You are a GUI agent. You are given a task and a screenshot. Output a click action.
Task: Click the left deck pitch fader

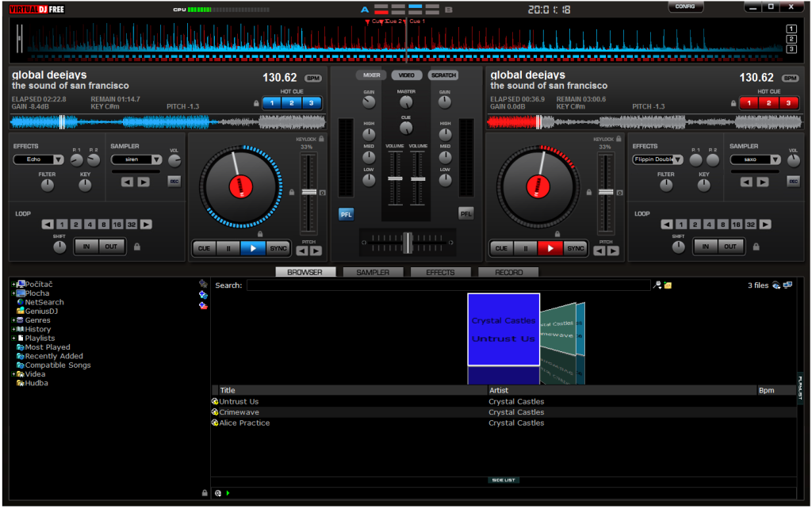pyautogui.click(x=309, y=192)
